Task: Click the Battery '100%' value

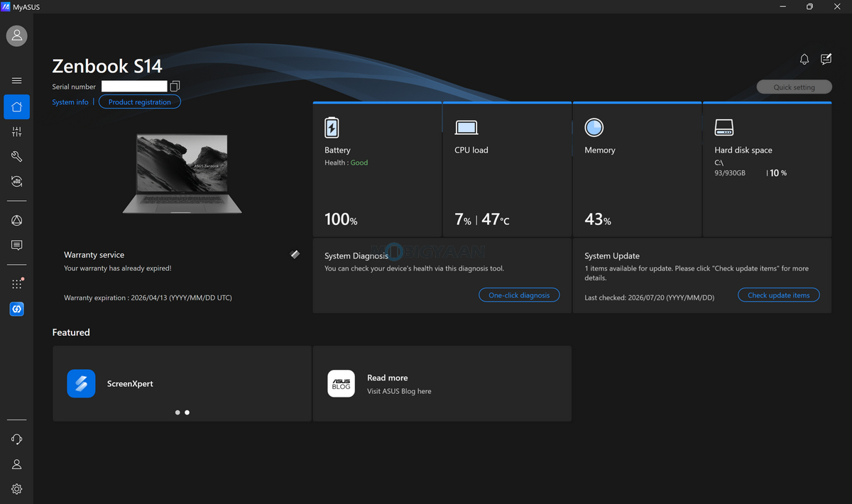Action: pyautogui.click(x=341, y=220)
